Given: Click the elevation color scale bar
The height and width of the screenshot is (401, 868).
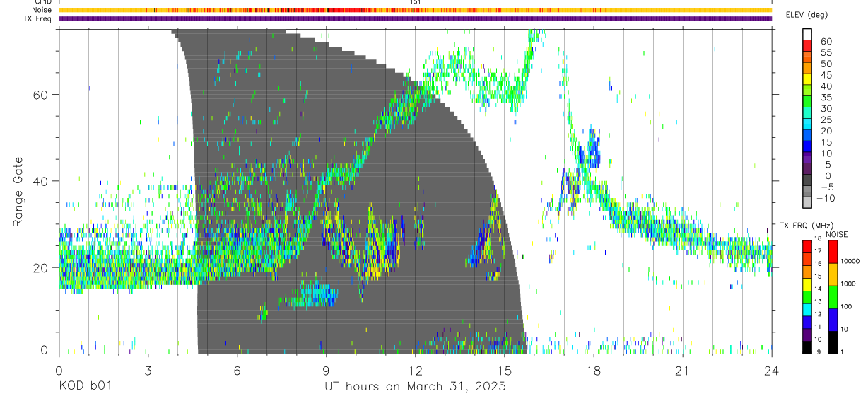Looking at the screenshot, I should coord(807,119).
